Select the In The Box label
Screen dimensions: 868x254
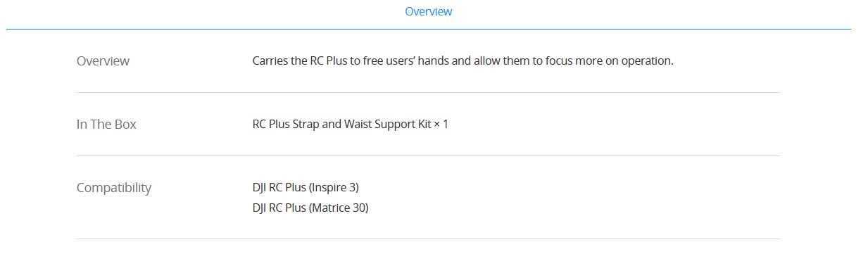point(106,124)
